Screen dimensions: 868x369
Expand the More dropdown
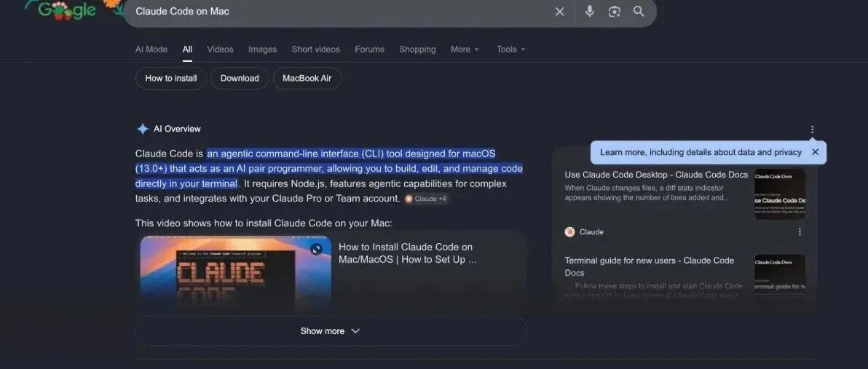pos(465,49)
